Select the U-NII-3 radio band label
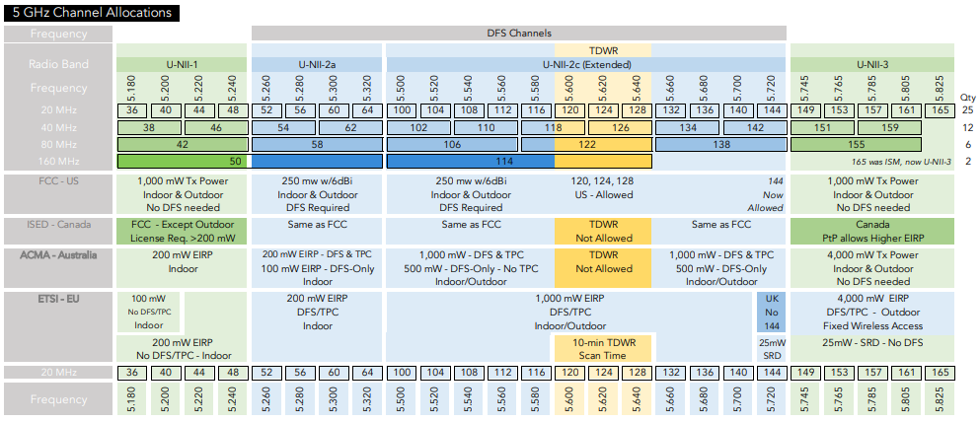 click(x=872, y=64)
